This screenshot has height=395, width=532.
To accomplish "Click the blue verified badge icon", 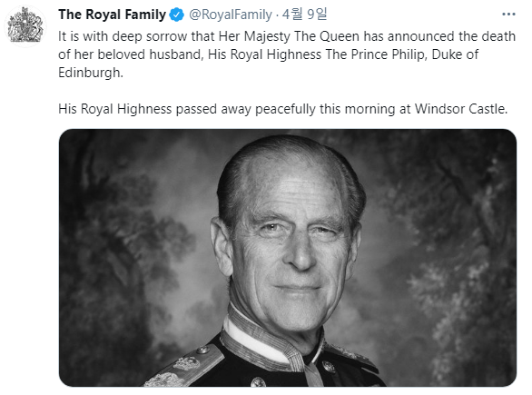I will point(176,15).
